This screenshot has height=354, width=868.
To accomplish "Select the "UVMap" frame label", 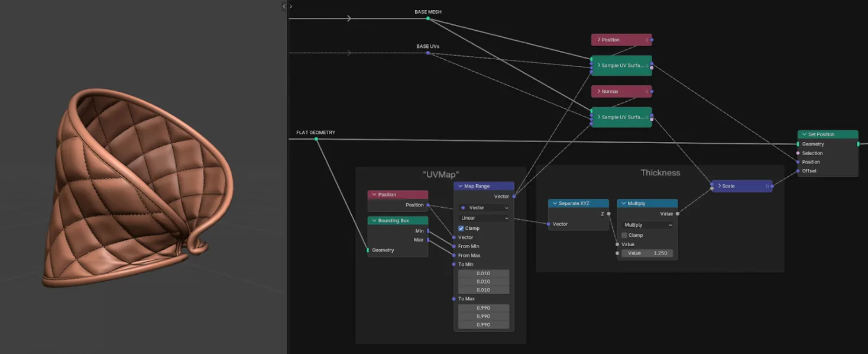I will (441, 175).
